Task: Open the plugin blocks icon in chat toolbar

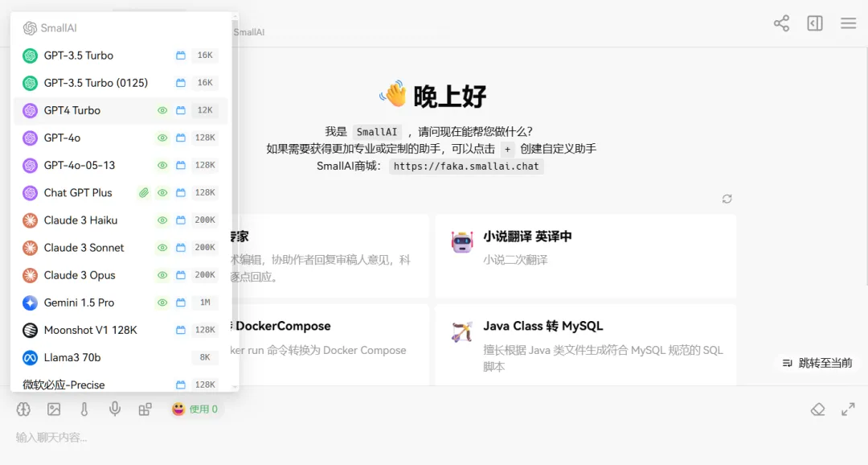Action: click(x=145, y=409)
